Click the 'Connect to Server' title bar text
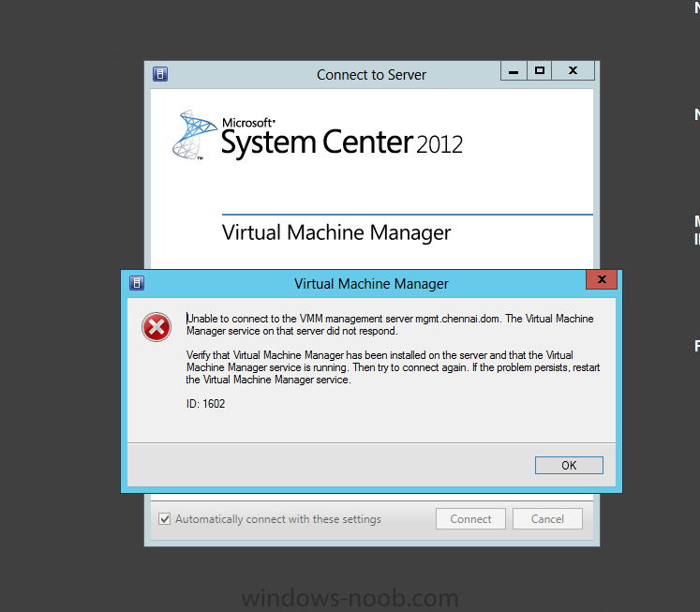The height and width of the screenshot is (612, 700). [x=371, y=75]
